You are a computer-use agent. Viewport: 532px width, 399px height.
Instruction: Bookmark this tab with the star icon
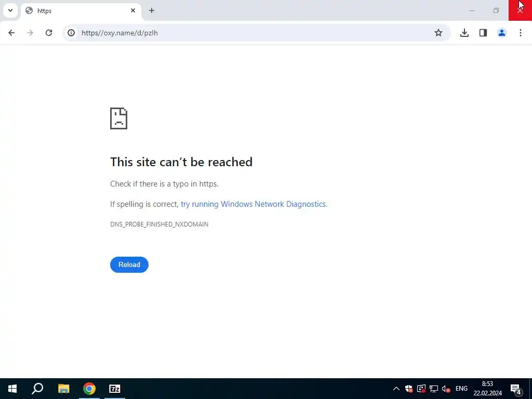click(x=438, y=33)
